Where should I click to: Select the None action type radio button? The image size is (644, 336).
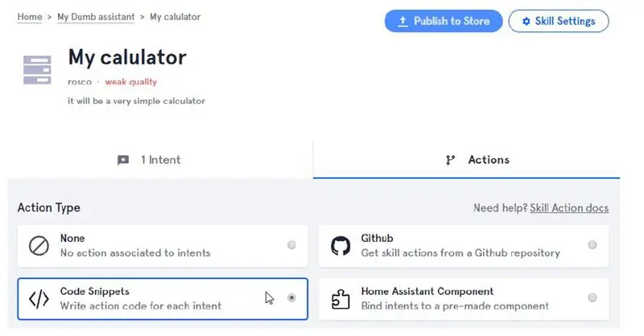pos(291,245)
